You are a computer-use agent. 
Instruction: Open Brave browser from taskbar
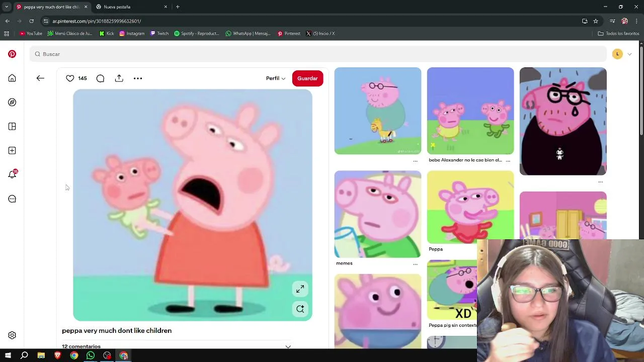click(57, 355)
